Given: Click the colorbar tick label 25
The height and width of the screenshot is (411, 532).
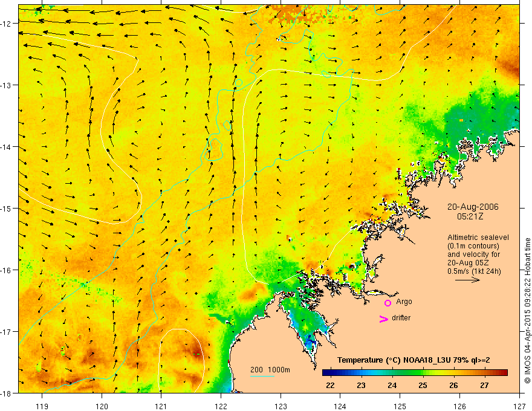Looking at the screenshot, I should [x=423, y=385].
